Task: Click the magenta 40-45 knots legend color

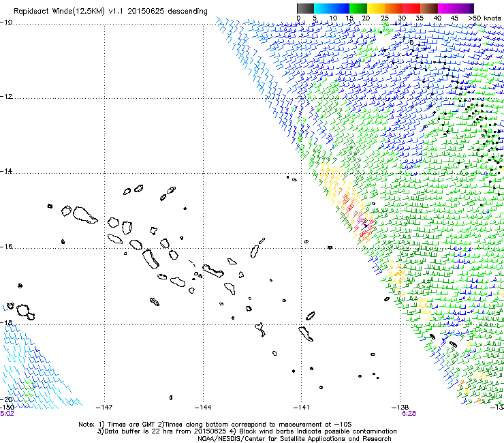Action: point(447,8)
